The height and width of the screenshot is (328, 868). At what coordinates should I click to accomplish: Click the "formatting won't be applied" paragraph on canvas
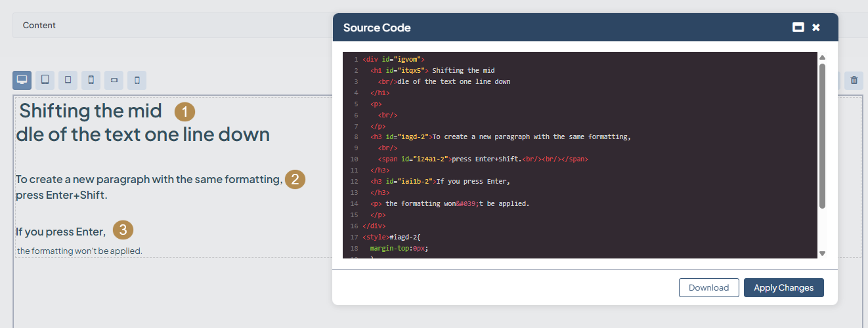click(x=79, y=251)
